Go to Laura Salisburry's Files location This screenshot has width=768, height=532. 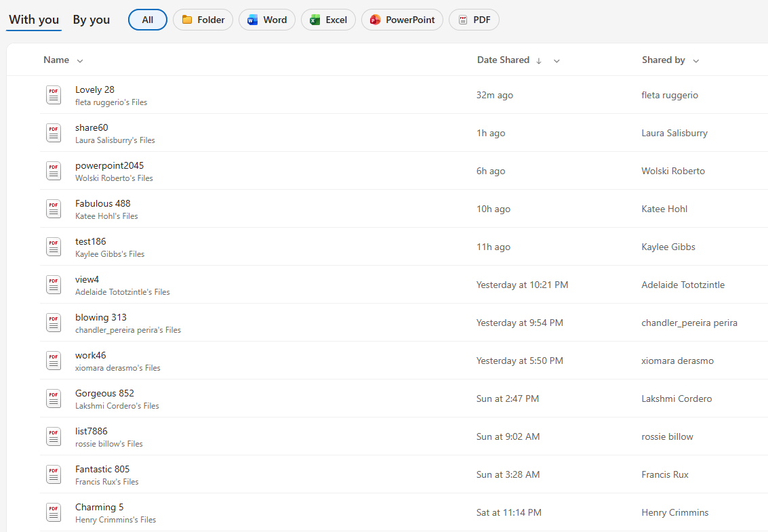pyautogui.click(x=115, y=140)
